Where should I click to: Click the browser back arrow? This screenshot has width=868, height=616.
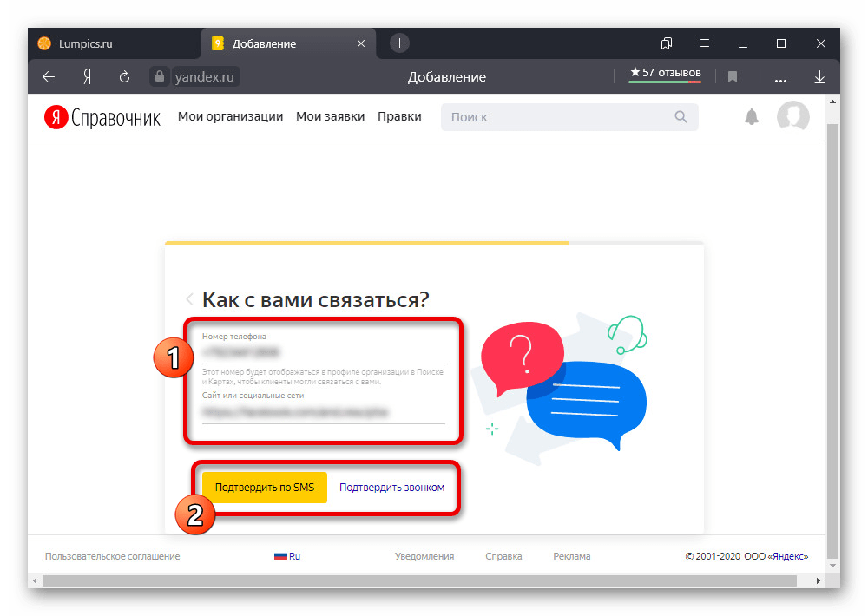point(49,77)
